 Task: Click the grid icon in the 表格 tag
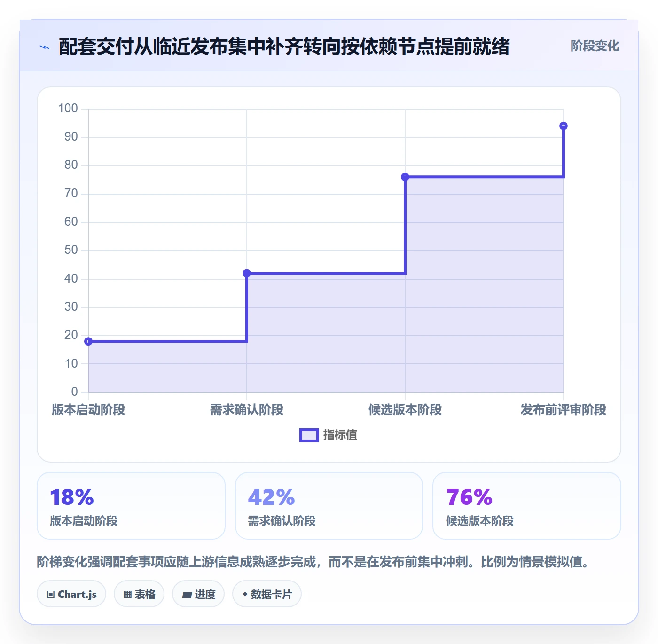tap(127, 595)
